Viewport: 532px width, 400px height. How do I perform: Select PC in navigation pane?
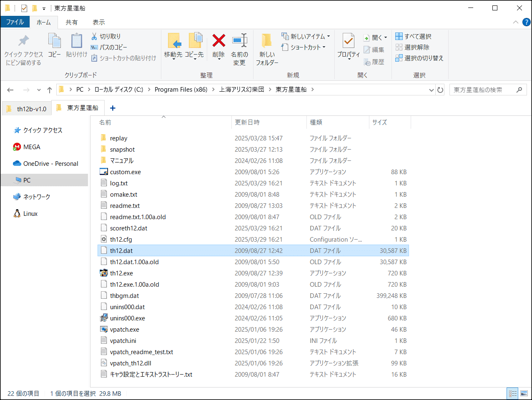(x=45, y=180)
